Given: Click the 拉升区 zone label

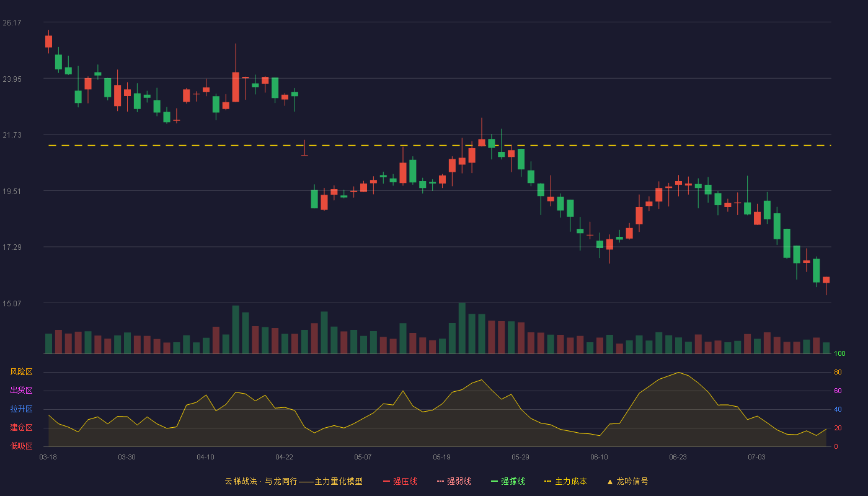Looking at the screenshot, I should [x=21, y=409].
